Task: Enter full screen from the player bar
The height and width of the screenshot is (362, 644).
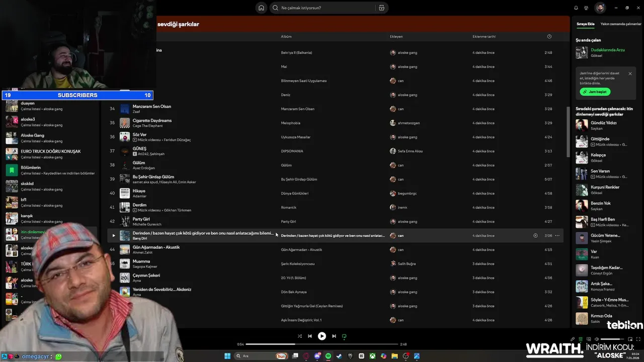Action: (x=638, y=339)
